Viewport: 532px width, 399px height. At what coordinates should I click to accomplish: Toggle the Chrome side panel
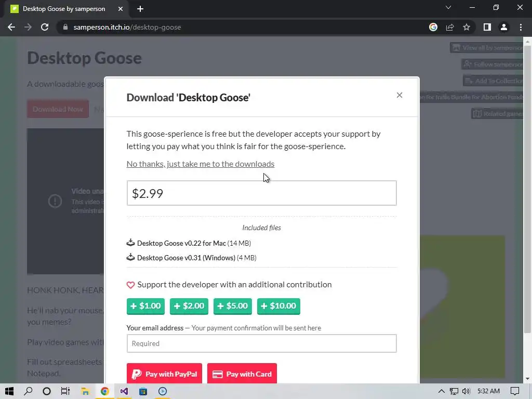coord(487,27)
